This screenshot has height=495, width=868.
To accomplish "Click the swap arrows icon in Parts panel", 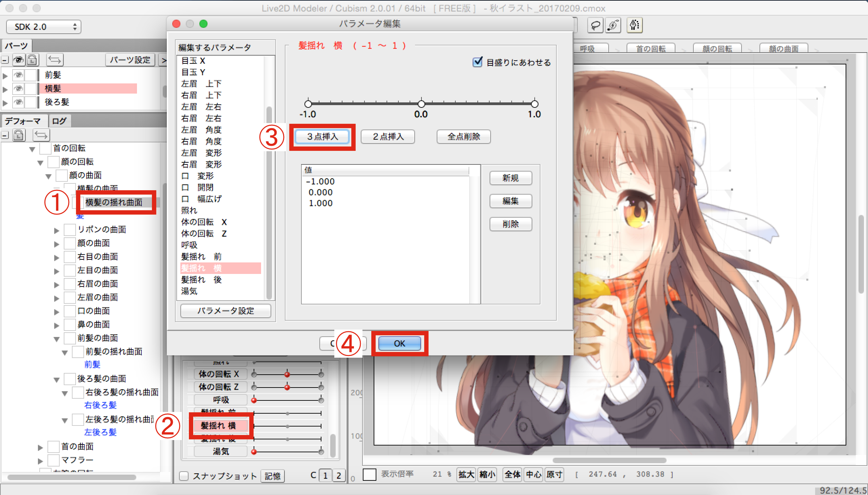I will coord(54,60).
